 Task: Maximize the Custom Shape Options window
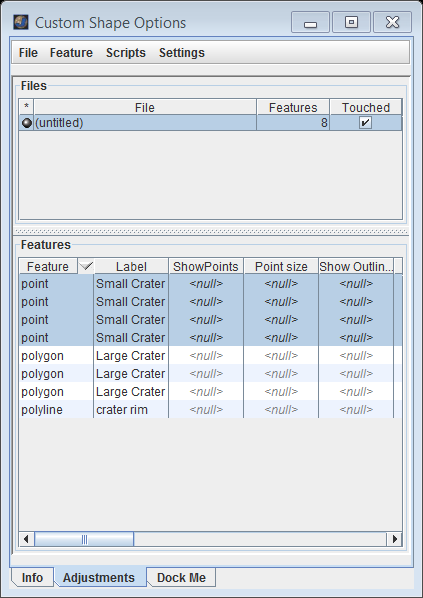coord(351,23)
